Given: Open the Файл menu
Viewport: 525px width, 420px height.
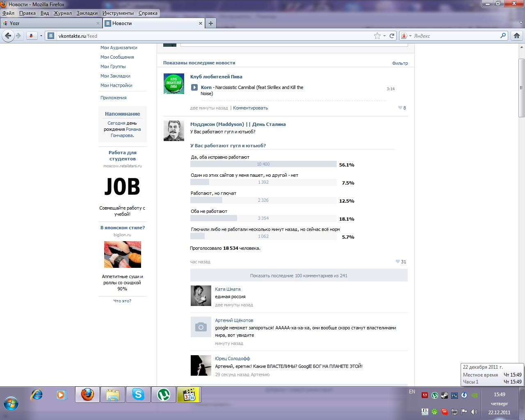Looking at the screenshot, I should (8, 13).
